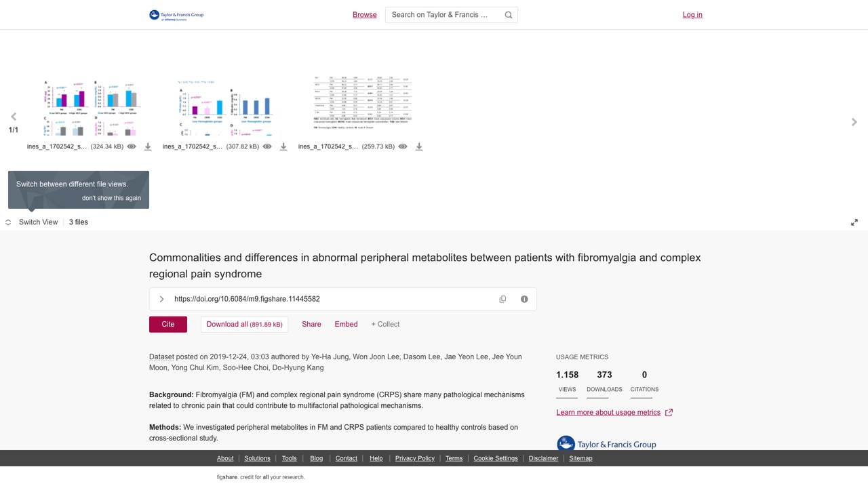Expand the DOI chevron
Viewport: 868px width, 488px height.
[161, 299]
